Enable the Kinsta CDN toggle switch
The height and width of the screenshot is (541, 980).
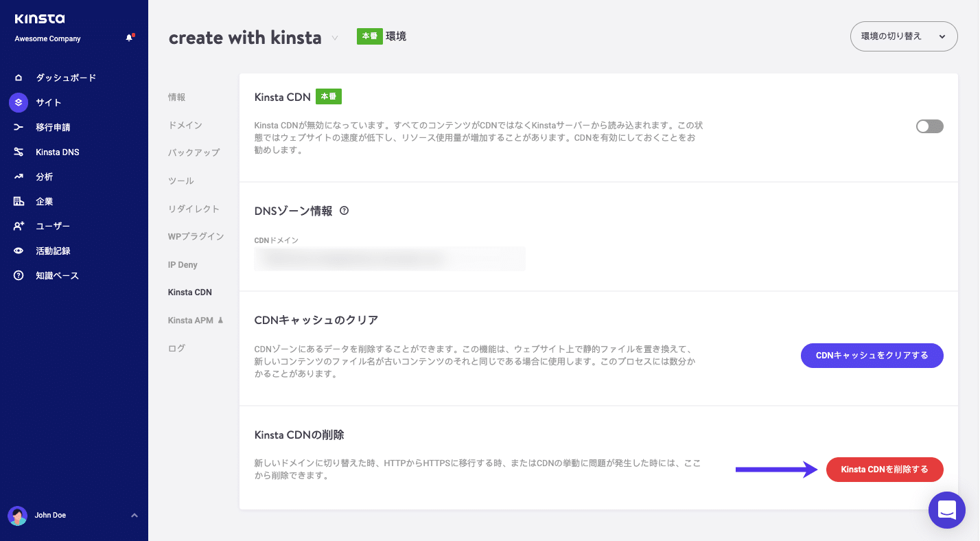929,126
